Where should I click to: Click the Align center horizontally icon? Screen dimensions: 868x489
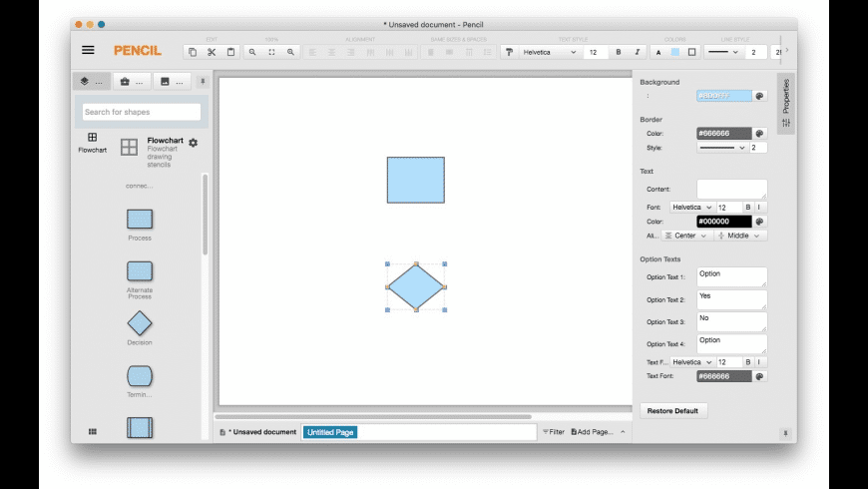pyautogui.click(x=331, y=52)
